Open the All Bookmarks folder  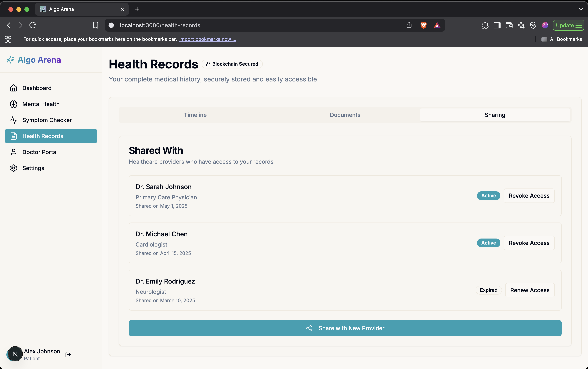(562, 39)
